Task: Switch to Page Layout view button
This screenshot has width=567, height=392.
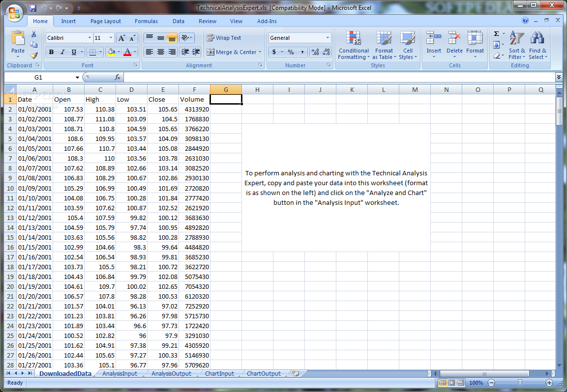Action: click(x=451, y=383)
